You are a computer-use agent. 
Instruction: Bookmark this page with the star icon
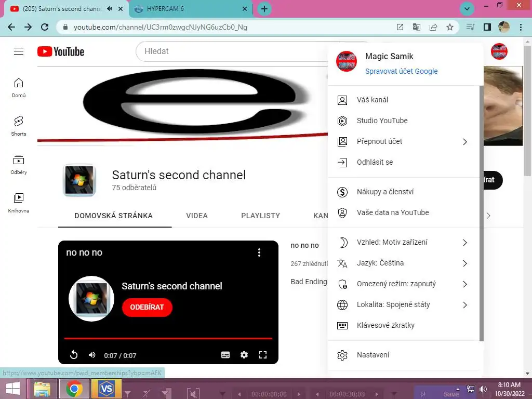coord(450,27)
